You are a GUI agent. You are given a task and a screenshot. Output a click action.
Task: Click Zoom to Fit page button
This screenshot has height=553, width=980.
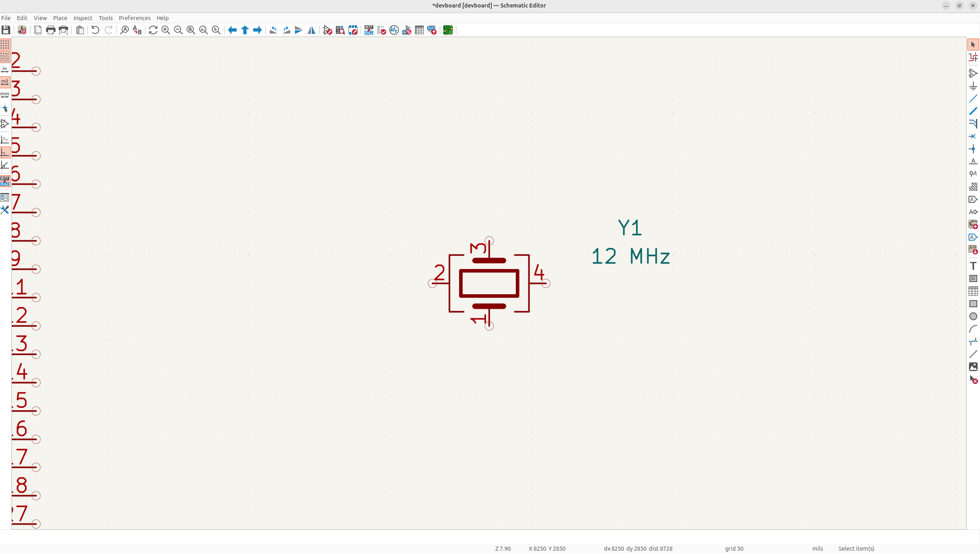(191, 30)
